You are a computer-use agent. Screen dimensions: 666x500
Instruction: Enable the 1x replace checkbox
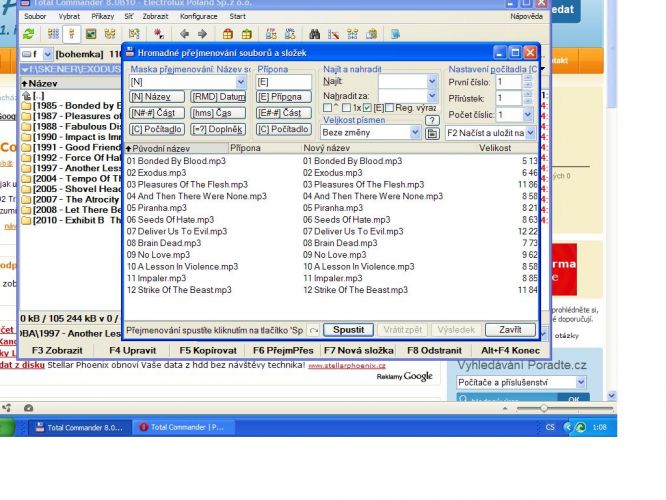pyautogui.click(x=347, y=108)
